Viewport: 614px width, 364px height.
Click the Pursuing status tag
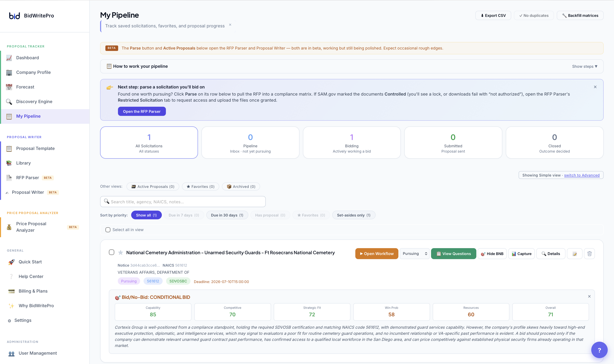(x=129, y=281)
